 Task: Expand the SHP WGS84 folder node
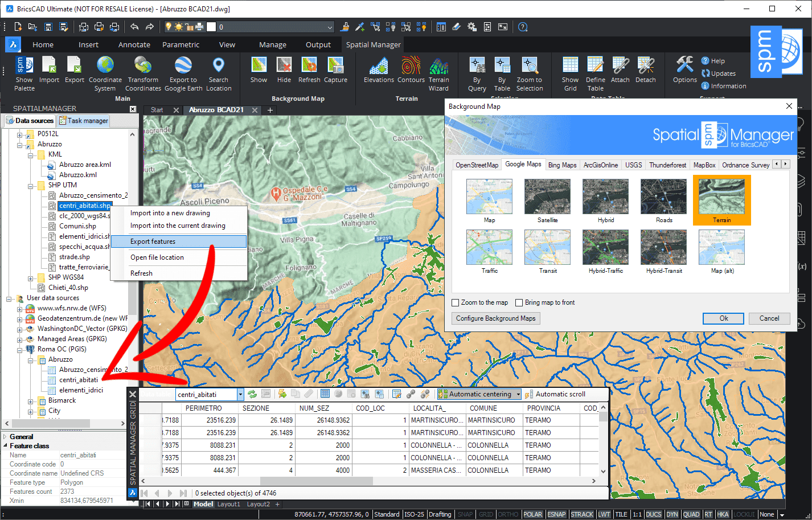(30, 277)
